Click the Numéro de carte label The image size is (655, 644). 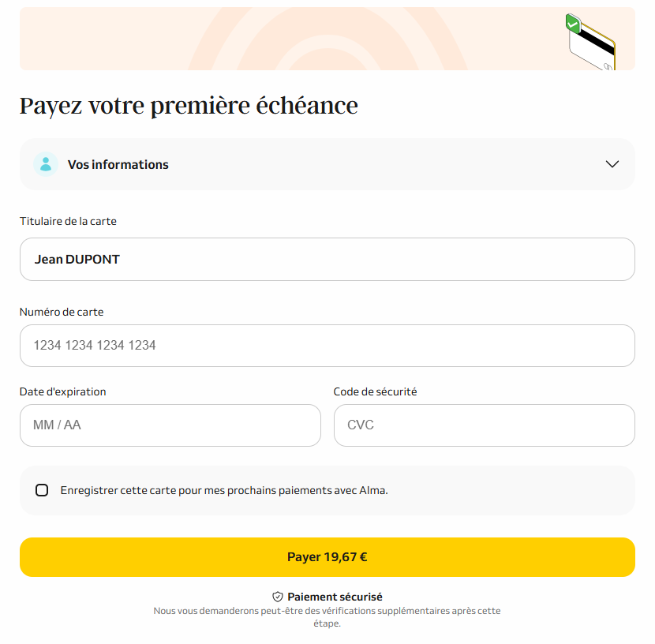click(x=62, y=312)
